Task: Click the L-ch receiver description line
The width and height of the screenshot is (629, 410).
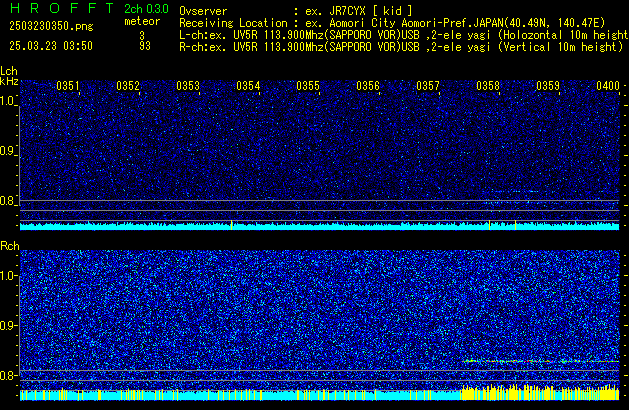Action: click(x=404, y=35)
